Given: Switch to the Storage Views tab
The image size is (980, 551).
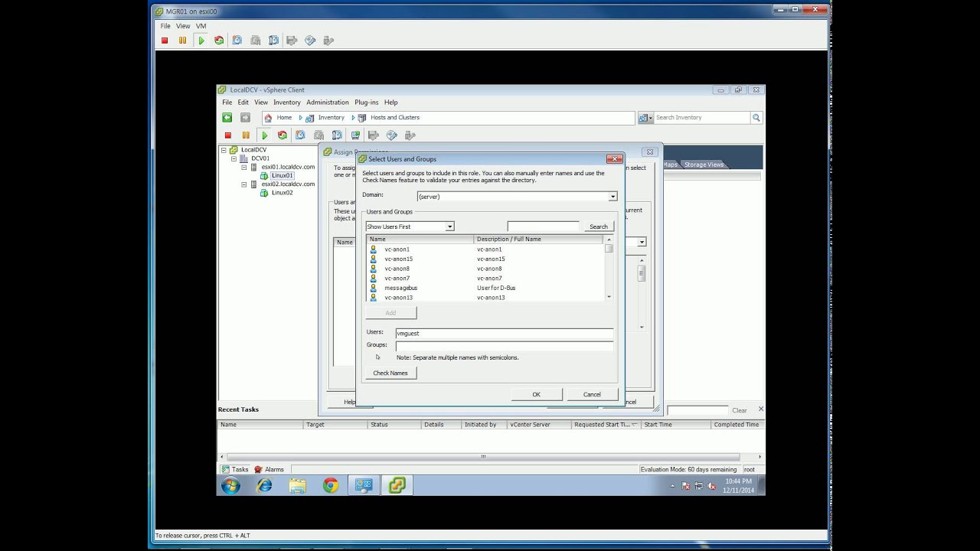Looking at the screenshot, I should (704, 165).
